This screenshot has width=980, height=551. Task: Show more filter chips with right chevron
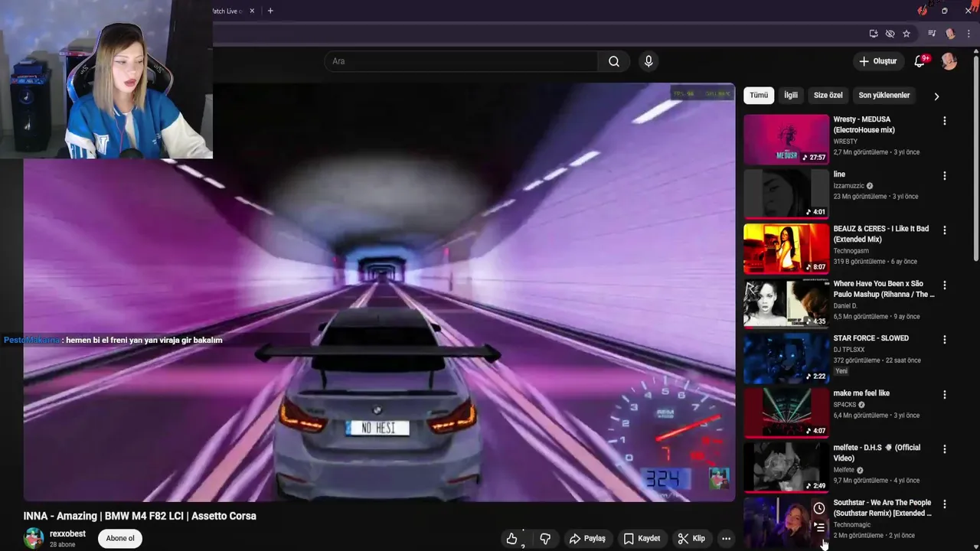pos(936,96)
